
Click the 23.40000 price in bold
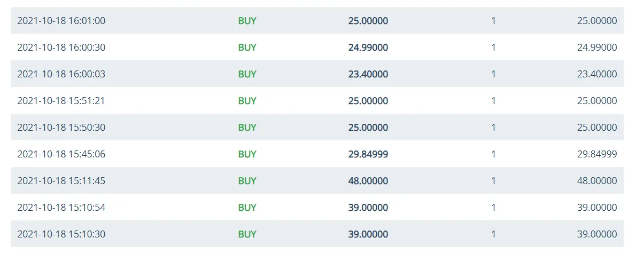368,74
